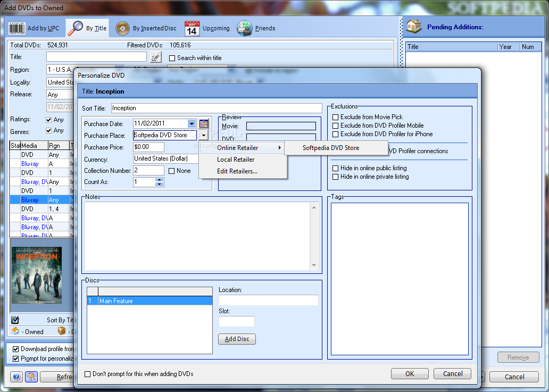Image resolution: width=549 pixels, height=392 pixels.
Task: Click the checklist icon beside Sort By Title
Action: point(15,320)
